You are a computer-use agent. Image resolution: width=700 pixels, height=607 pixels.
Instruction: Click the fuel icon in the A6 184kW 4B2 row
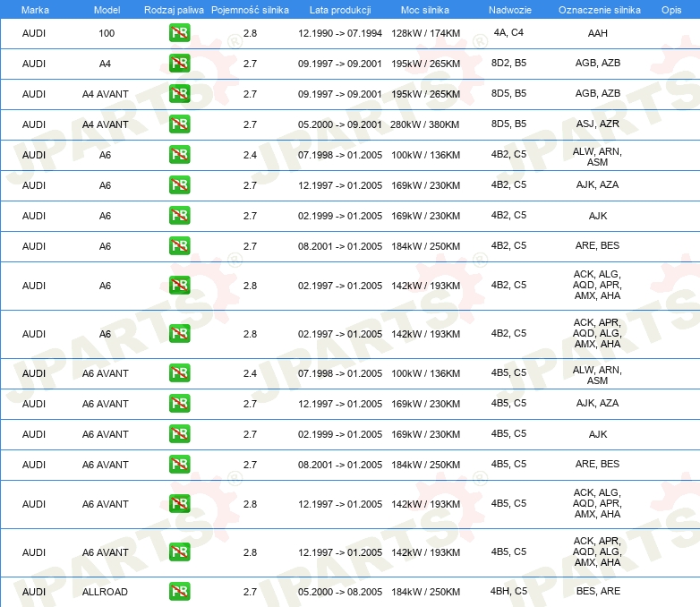pos(179,245)
